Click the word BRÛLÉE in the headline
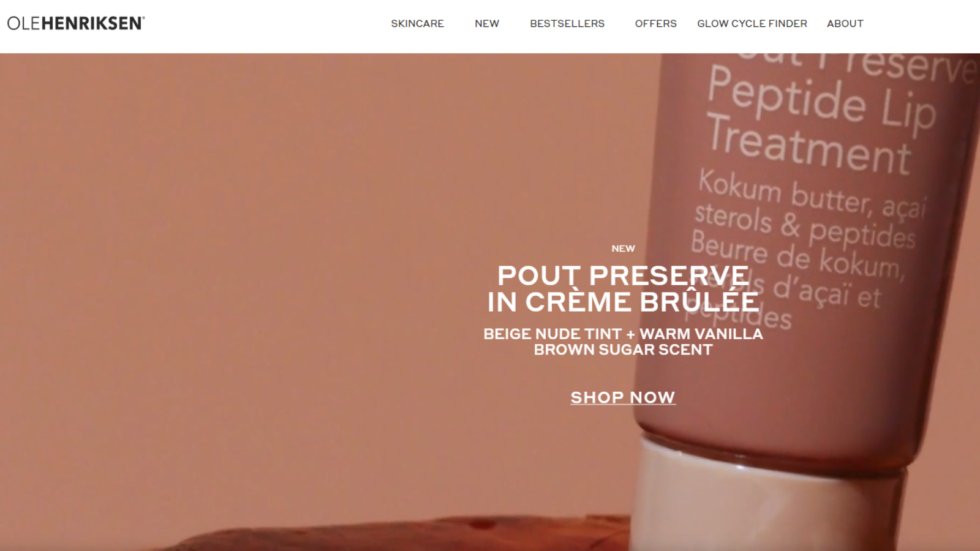Image resolution: width=980 pixels, height=551 pixels. (x=699, y=302)
